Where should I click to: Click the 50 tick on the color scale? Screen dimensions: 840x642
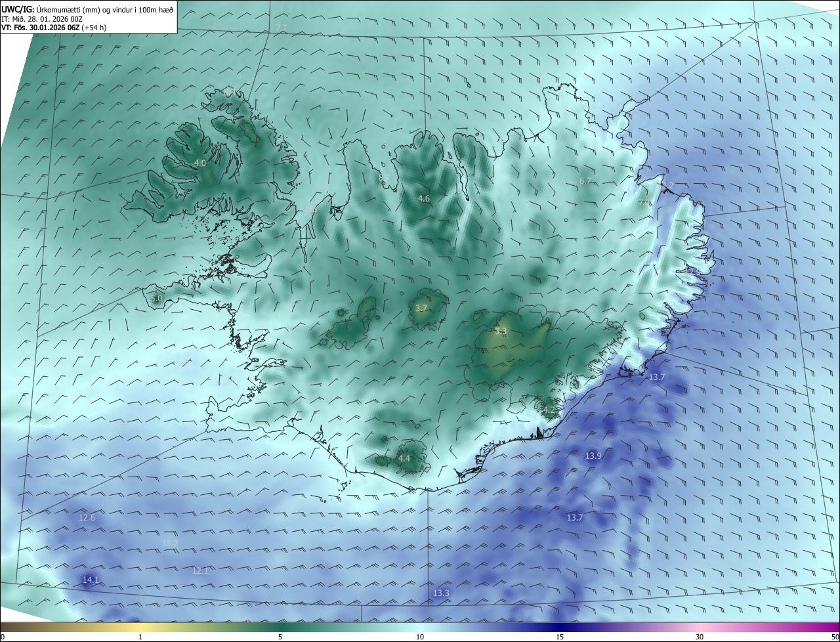coord(835,637)
